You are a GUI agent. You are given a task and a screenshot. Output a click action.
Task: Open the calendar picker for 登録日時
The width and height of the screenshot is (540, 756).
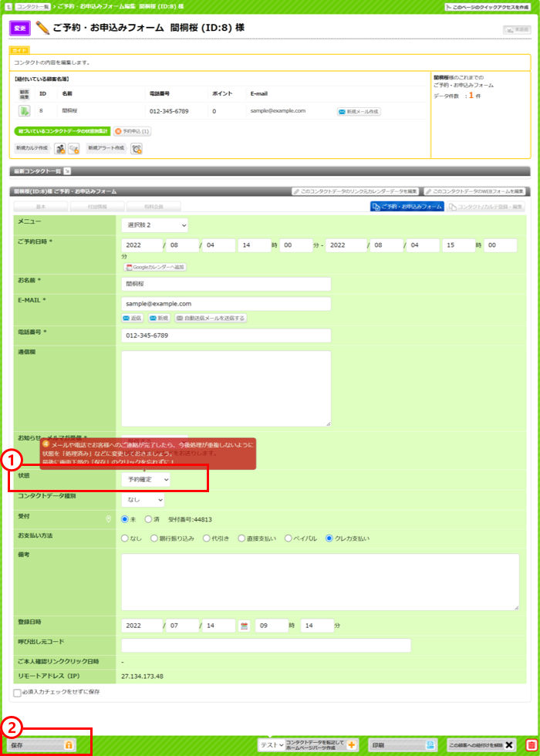pyautogui.click(x=245, y=626)
